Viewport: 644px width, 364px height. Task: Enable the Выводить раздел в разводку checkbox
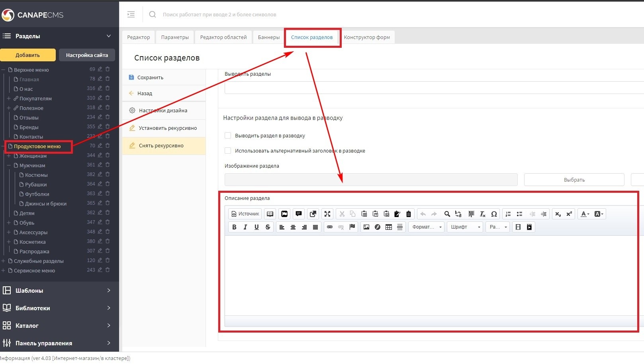pyautogui.click(x=228, y=135)
